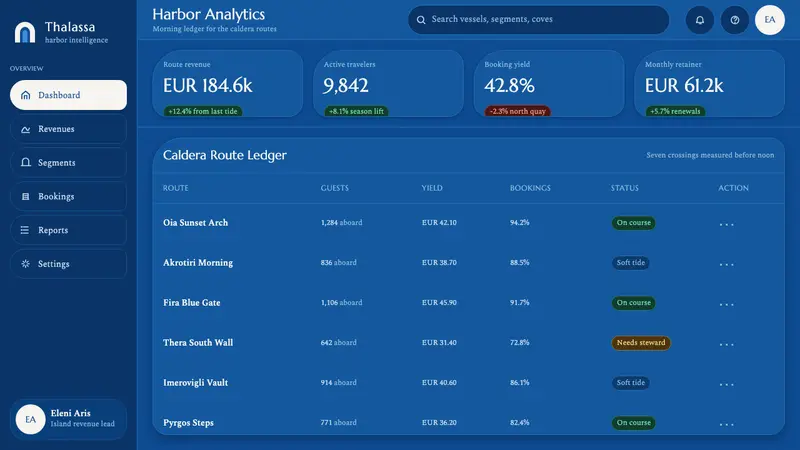Go to Dashboard in sidebar
The image size is (800, 450).
[68, 95]
